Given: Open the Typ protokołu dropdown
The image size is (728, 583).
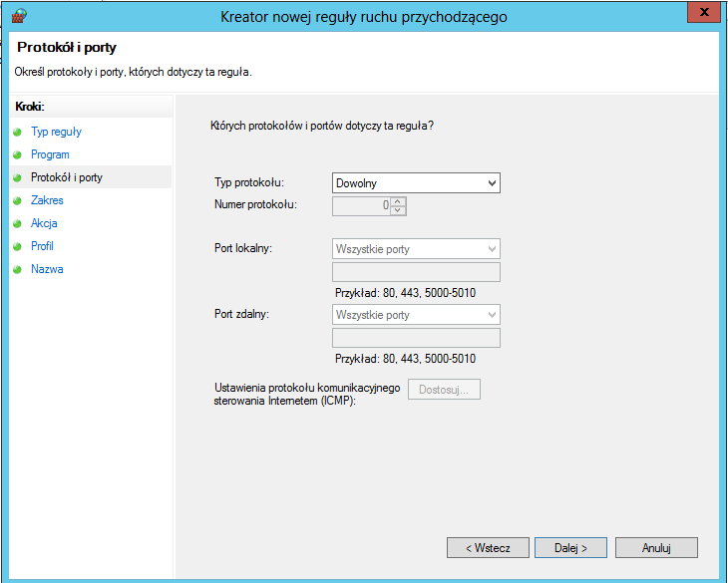Looking at the screenshot, I should tap(416, 183).
